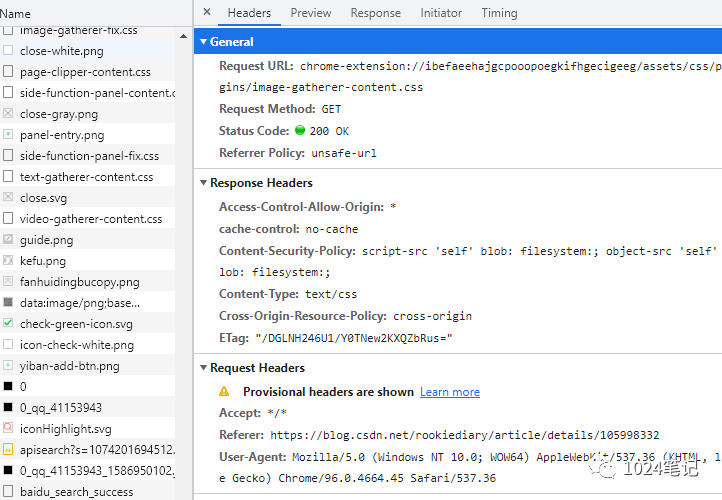This screenshot has height=500, width=722.
Task: Click the check-green-icon.svg file icon
Action: [x=8, y=324]
